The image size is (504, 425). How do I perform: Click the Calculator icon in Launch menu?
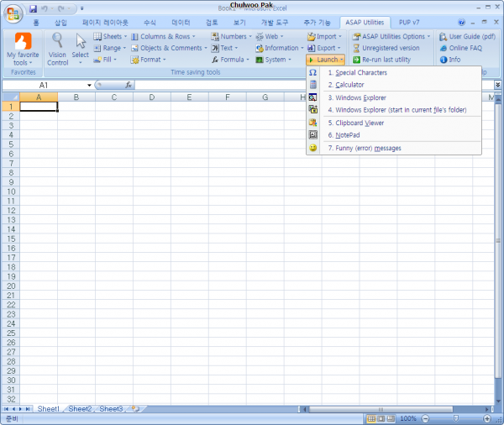tap(312, 85)
